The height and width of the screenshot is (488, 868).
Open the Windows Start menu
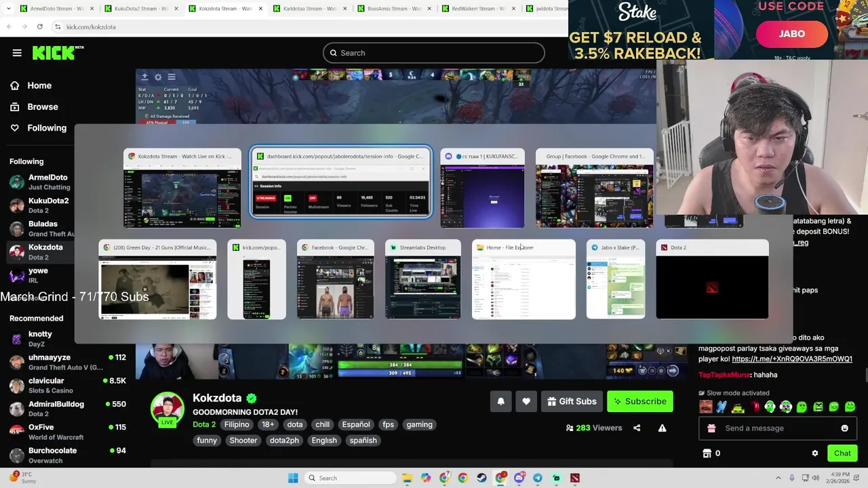pyautogui.click(x=293, y=478)
